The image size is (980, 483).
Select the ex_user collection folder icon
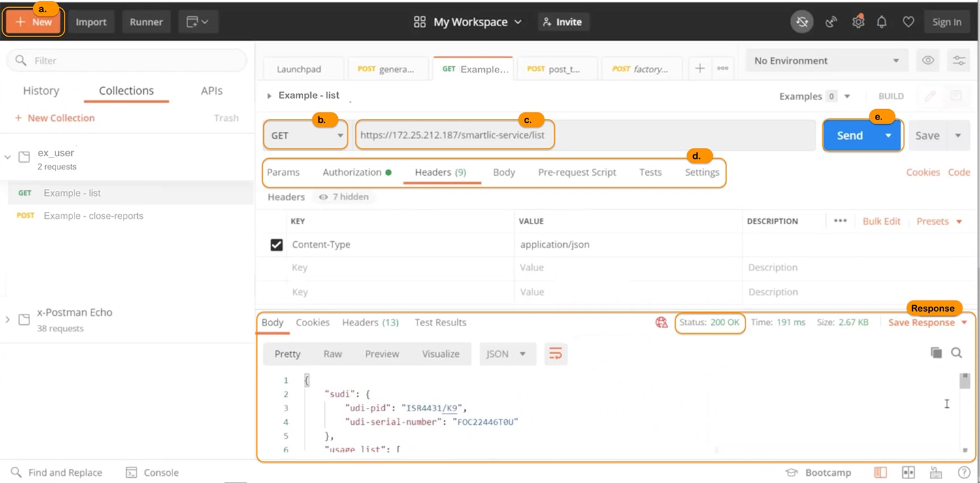click(x=24, y=158)
